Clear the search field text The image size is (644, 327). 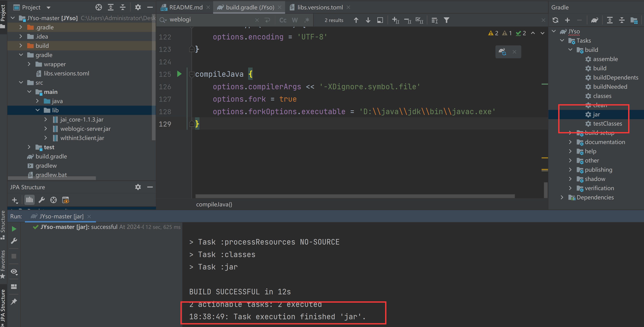tap(257, 20)
